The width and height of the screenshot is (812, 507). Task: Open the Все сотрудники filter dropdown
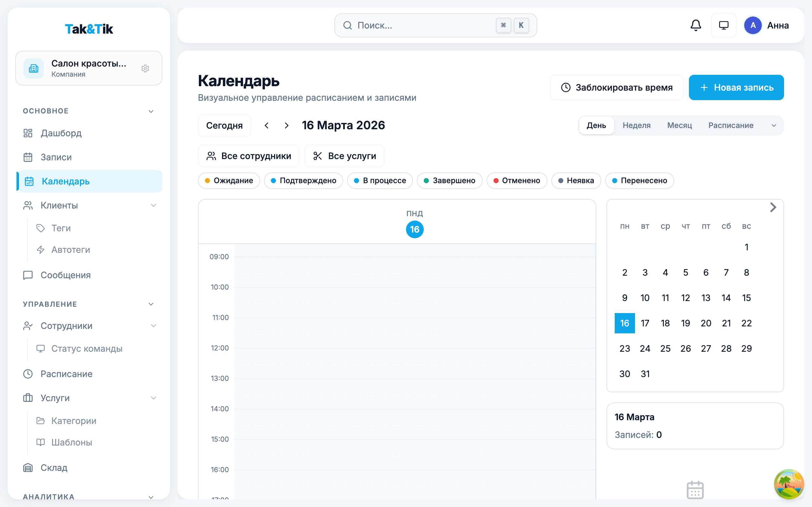248,156
